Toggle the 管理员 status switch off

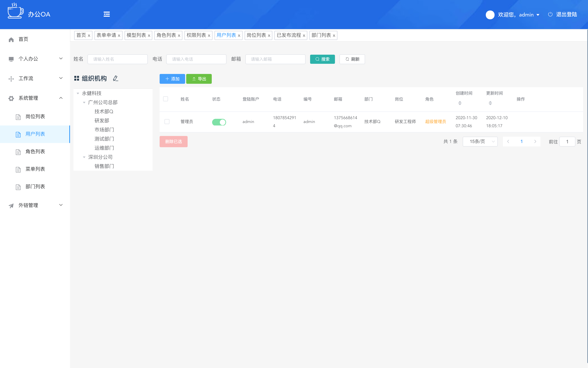pos(219,122)
